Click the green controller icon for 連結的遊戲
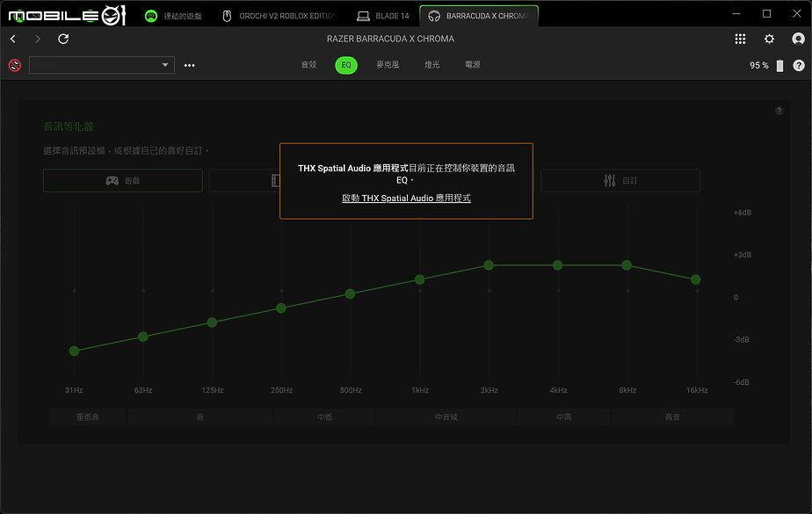Screen dimensions: 812x514 [x=150, y=16]
